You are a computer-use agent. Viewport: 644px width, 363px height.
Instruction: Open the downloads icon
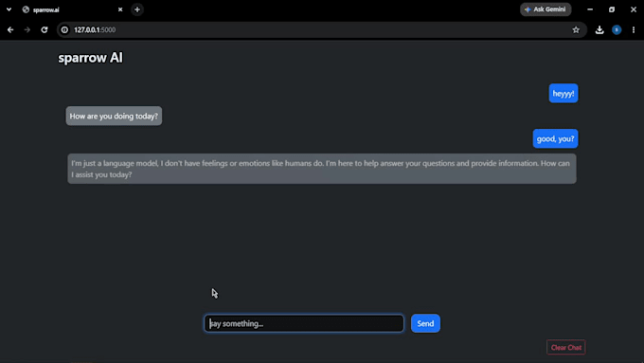tap(599, 29)
